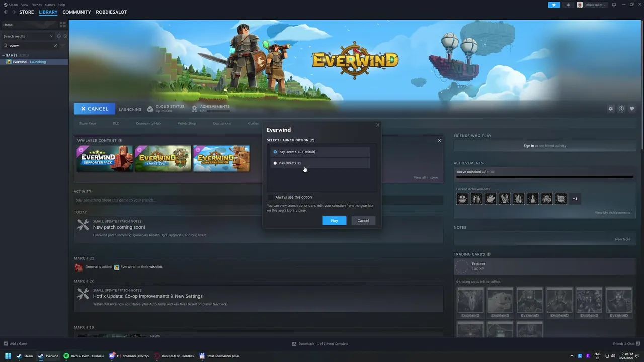Click the first locked achievement icon

462,199
